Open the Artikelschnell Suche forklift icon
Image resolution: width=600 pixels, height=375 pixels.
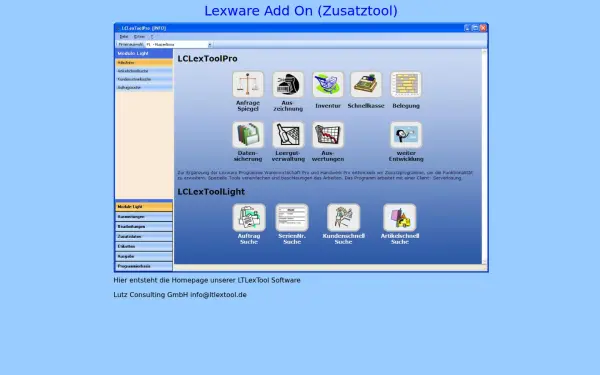point(400,217)
